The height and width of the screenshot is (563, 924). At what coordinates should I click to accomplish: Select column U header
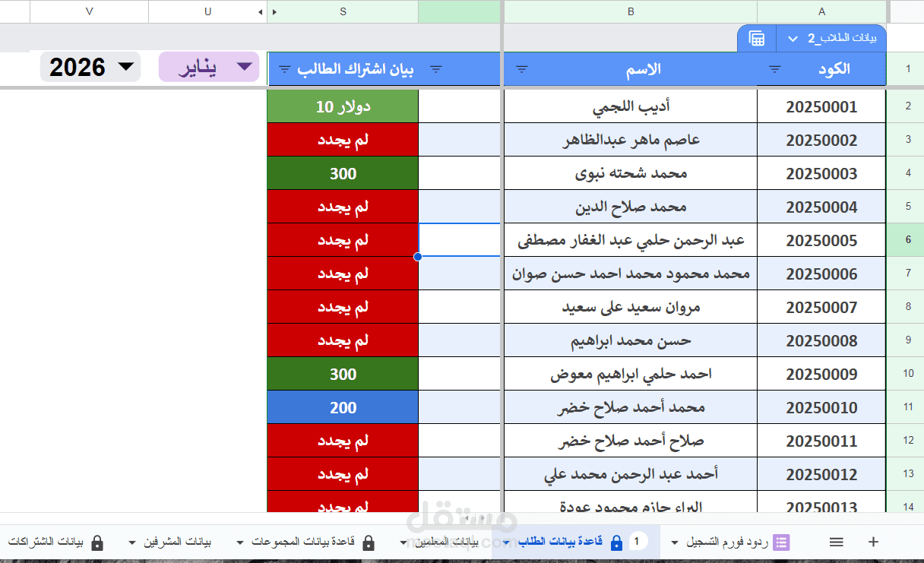click(x=207, y=11)
